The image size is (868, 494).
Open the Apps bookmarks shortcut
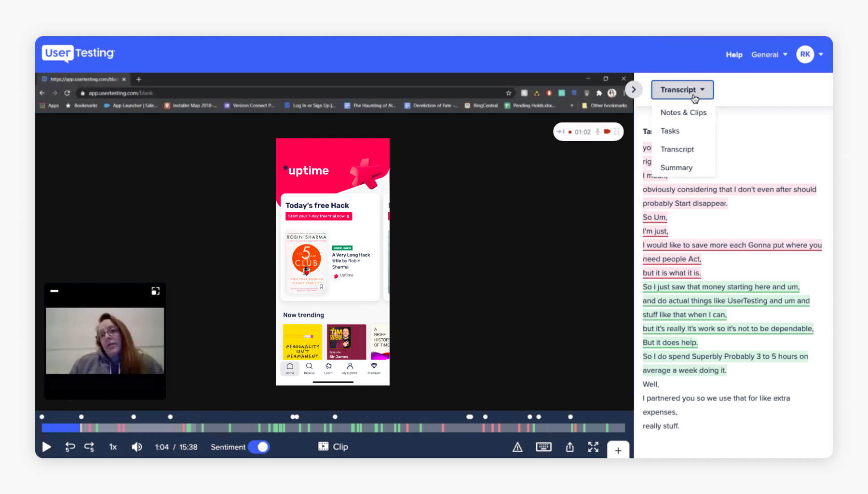point(50,105)
